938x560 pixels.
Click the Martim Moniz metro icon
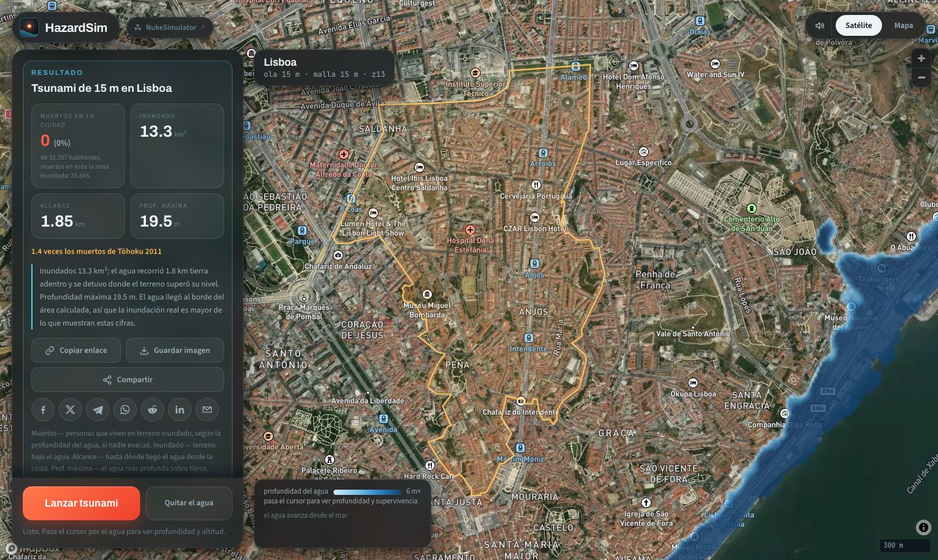click(x=520, y=448)
